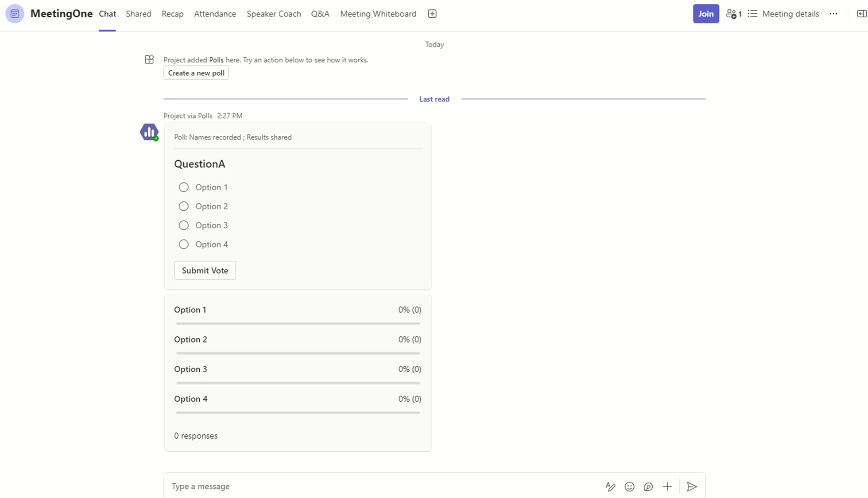868x498 pixels.
Task: Open the Speaker Coach tab
Action: point(274,14)
